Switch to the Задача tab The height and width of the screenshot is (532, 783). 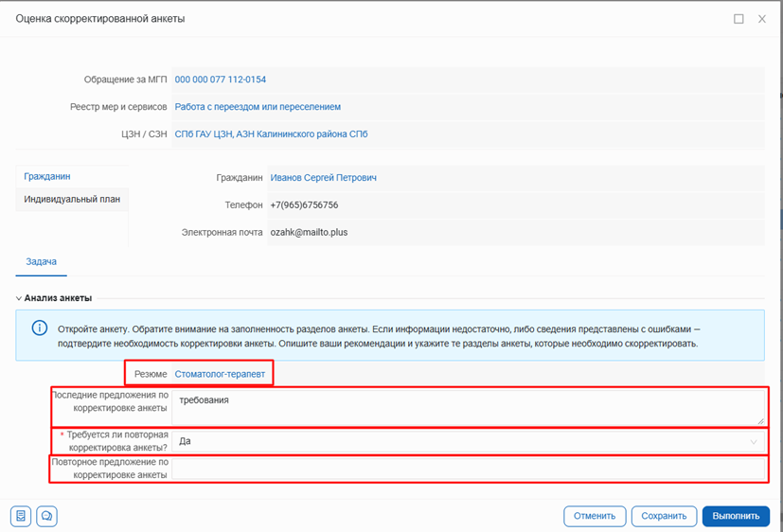(41, 261)
